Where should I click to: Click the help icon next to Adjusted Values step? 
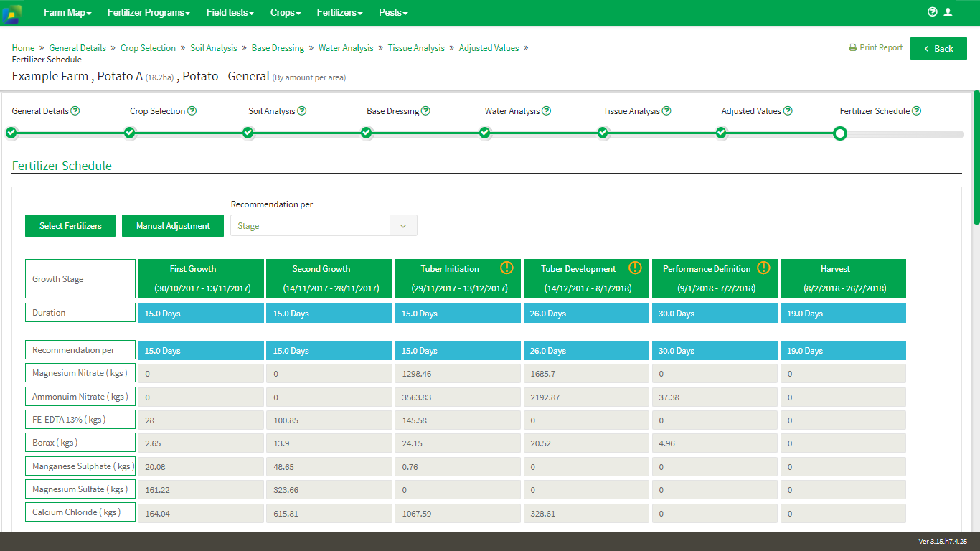click(788, 111)
